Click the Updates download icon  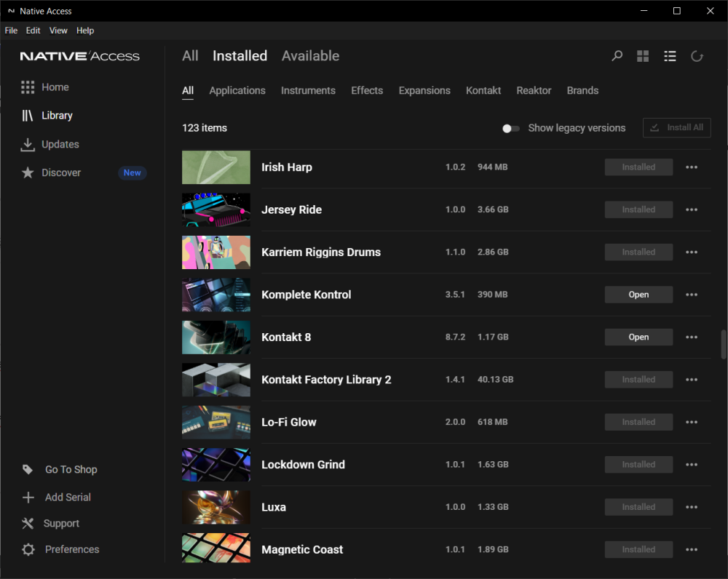28,144
